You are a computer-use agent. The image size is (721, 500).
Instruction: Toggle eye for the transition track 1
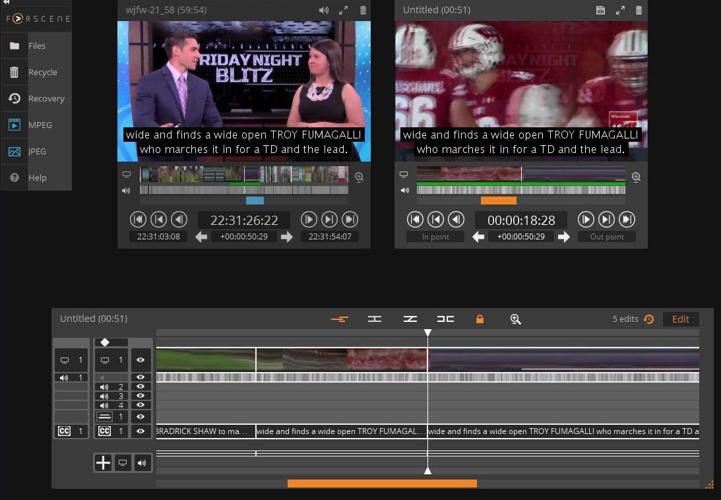click(x=140, y=417)
